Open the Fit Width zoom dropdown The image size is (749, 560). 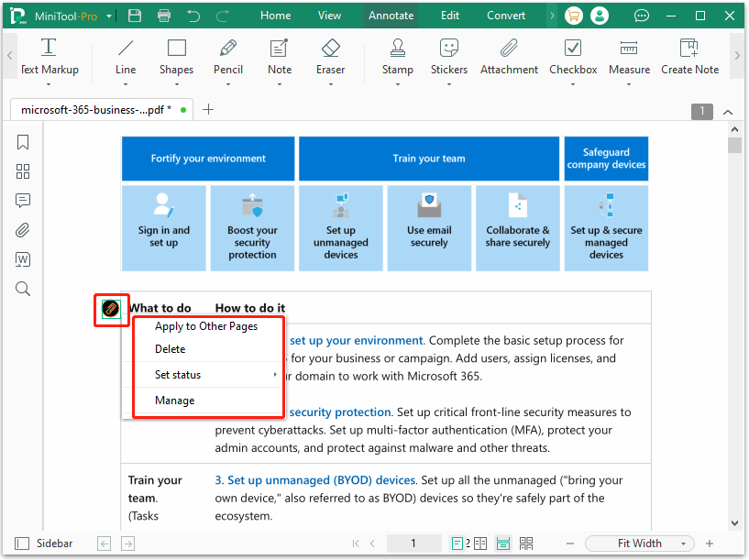(x=640, y=544)
